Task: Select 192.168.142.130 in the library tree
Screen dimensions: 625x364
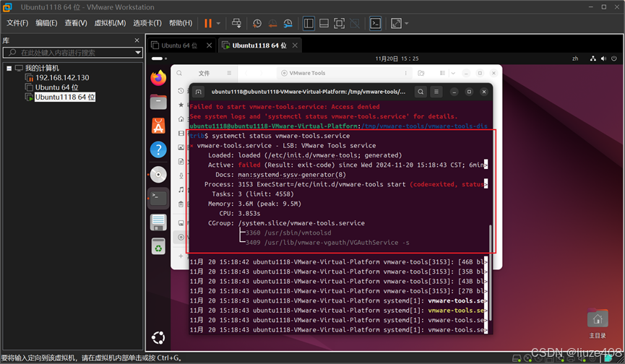Action: pos(62,78)
